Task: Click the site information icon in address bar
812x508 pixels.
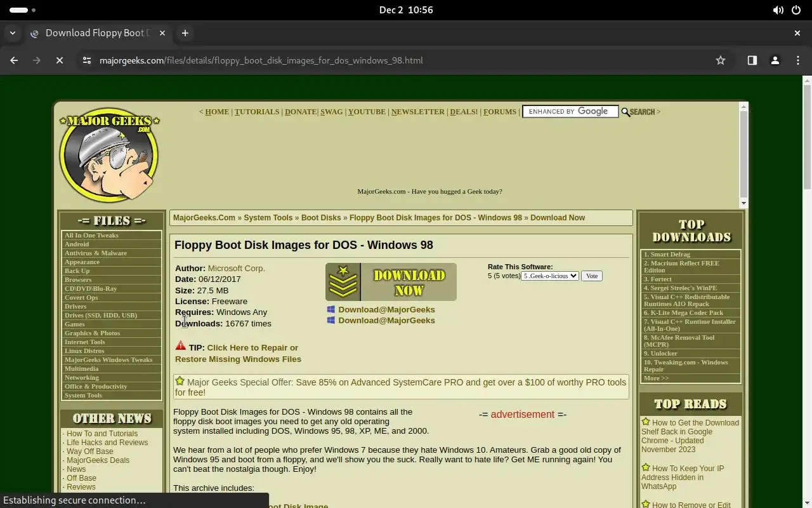Action: coord(87,60)
